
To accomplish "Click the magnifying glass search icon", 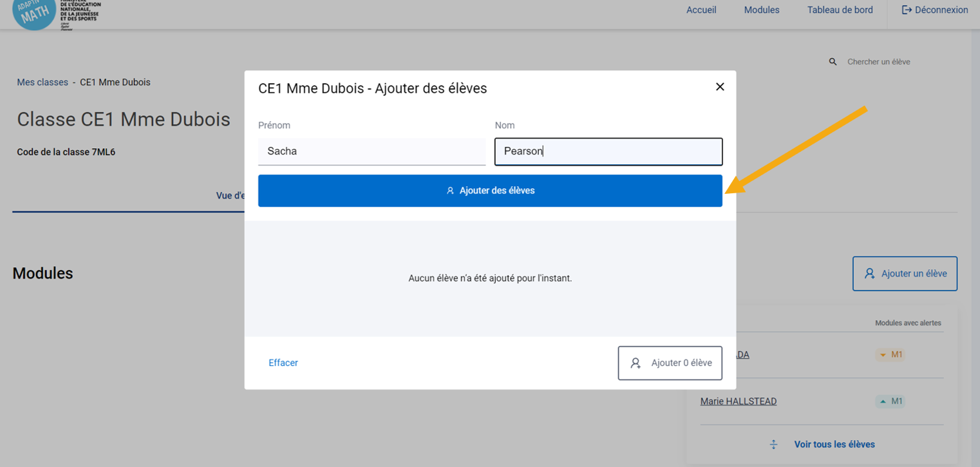I will pos(833,62).
